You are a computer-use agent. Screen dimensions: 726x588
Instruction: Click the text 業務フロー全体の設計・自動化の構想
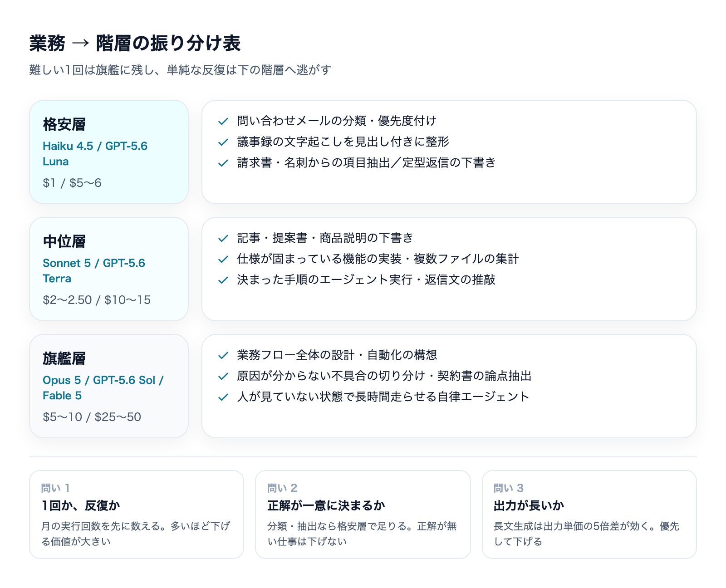click(337, 355)
